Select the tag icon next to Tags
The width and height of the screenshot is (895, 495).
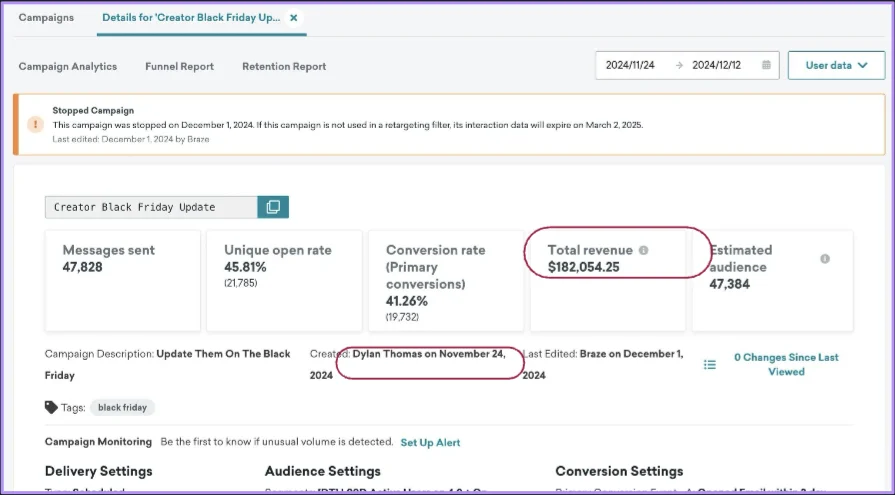51,407
